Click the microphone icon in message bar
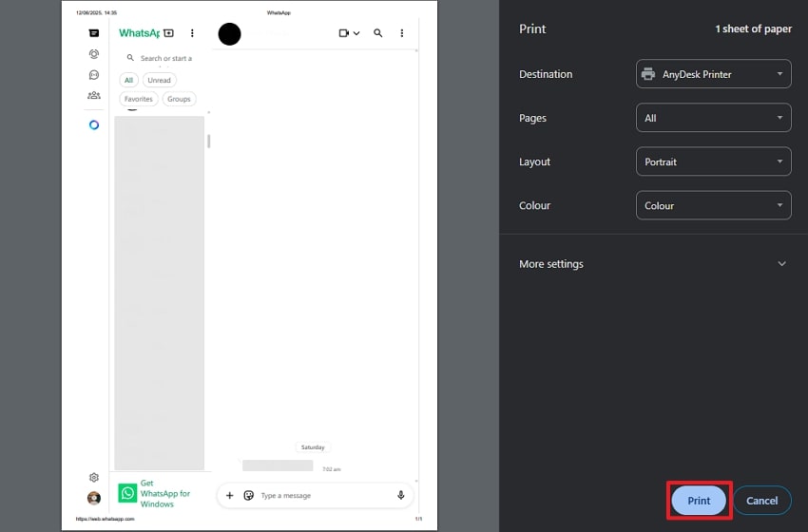Screen dimensions: 808x532 coord(401,495)
